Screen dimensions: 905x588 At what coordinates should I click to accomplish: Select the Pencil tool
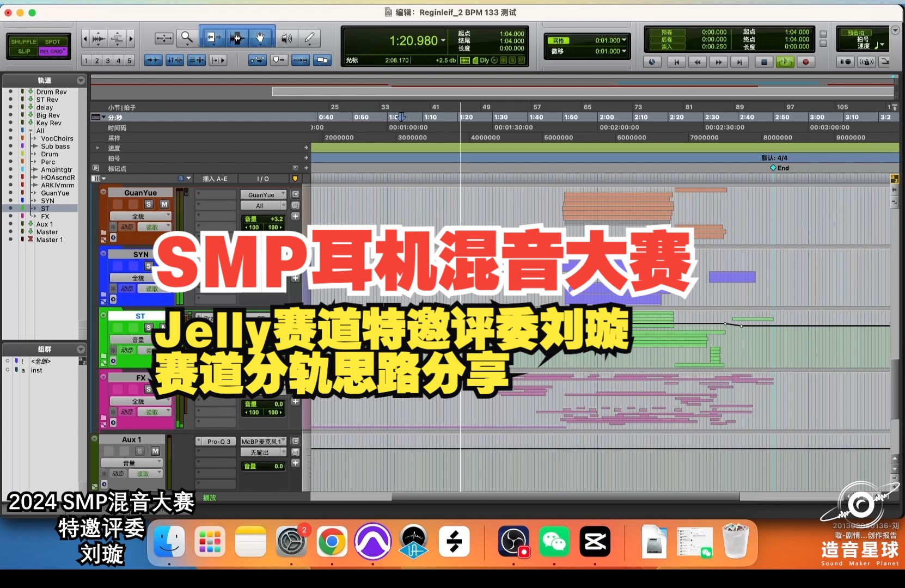(309, 38)
